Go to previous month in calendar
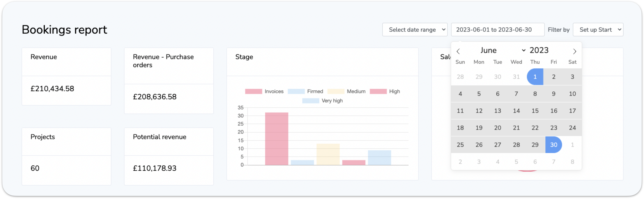 tap(458, 51)
